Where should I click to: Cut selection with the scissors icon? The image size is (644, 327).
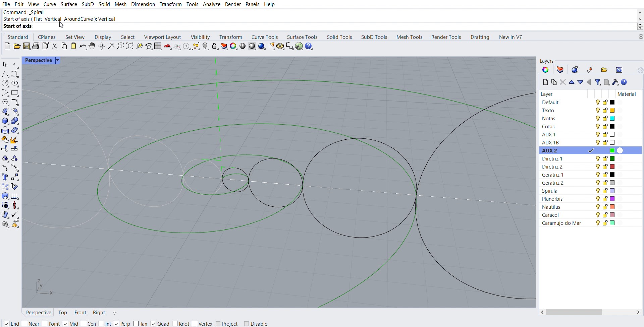[55, 46]
